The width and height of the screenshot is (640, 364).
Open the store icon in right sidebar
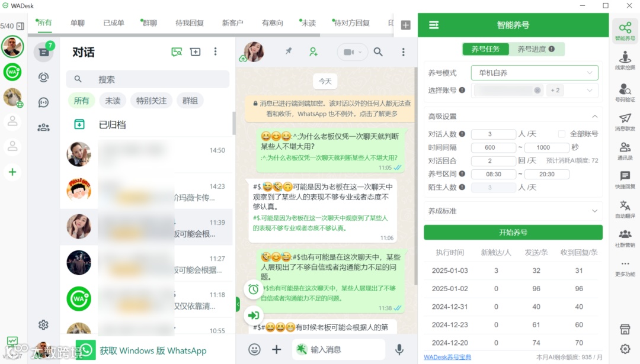tap(625, 329)
